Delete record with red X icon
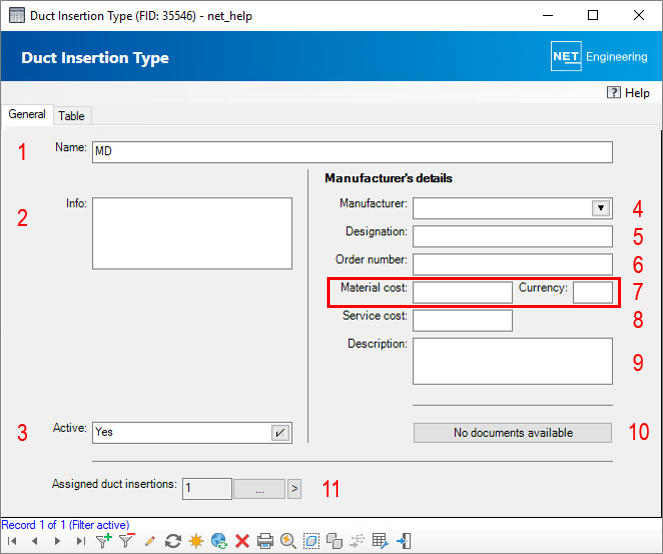The width and height of the screenshot is (663, 554). point(242,541)
